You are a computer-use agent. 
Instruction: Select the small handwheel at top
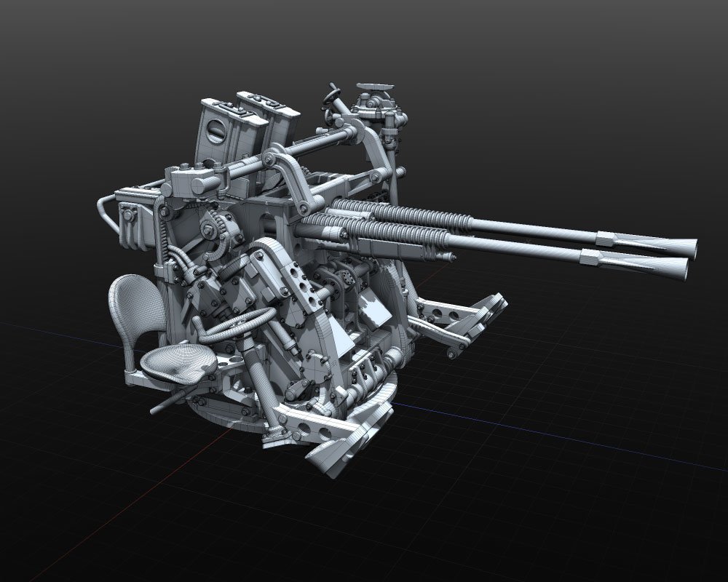pos(335,96)
